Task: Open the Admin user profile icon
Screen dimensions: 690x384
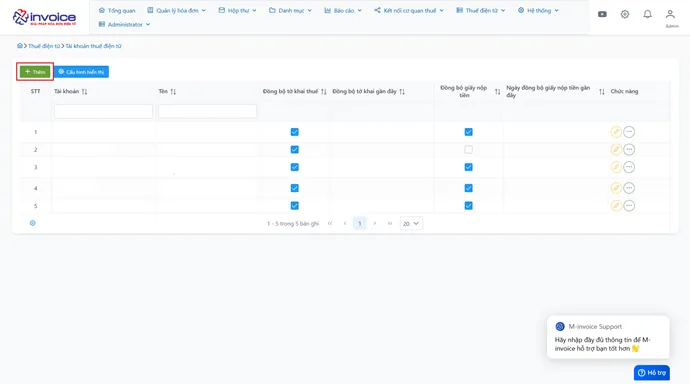Action: point(670,14)
